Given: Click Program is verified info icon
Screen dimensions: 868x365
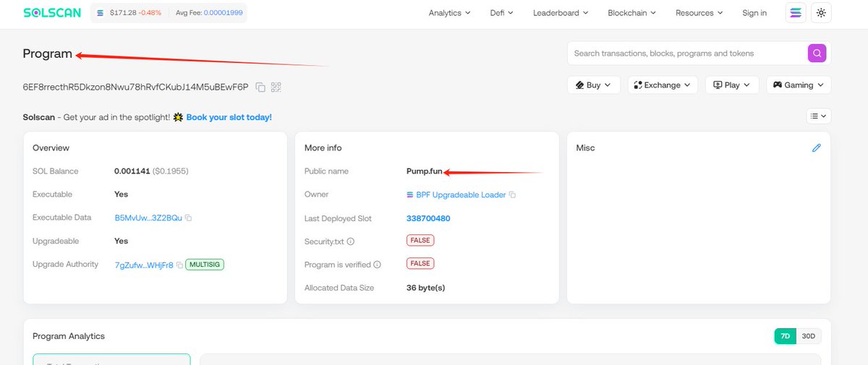Looking at the screenshot, I should 377,265.
